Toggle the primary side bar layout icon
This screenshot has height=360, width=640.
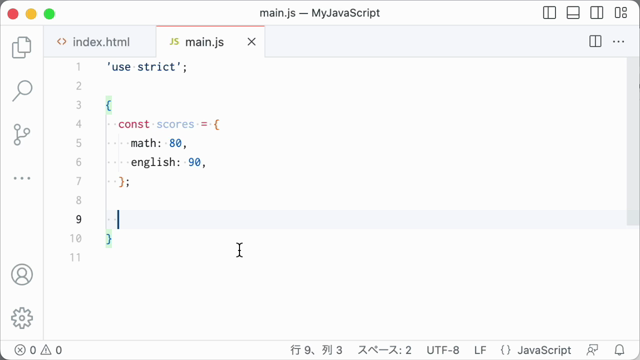point(549,13)
